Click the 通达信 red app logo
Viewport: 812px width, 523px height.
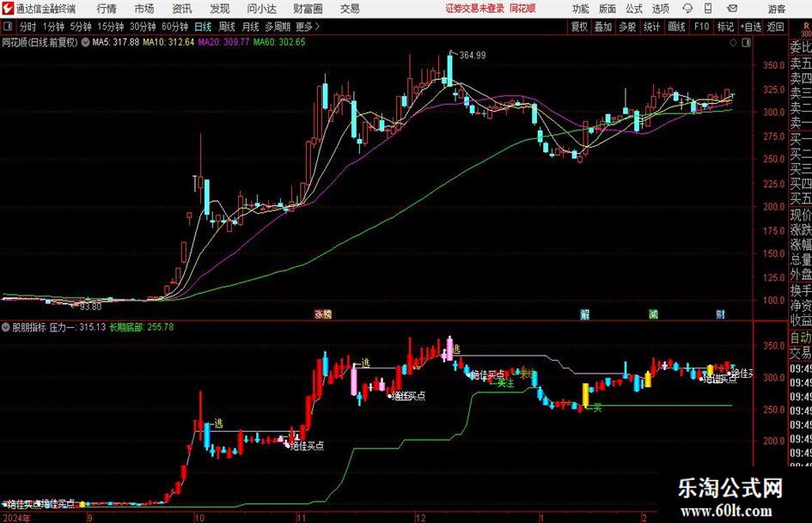coord(8,9)
